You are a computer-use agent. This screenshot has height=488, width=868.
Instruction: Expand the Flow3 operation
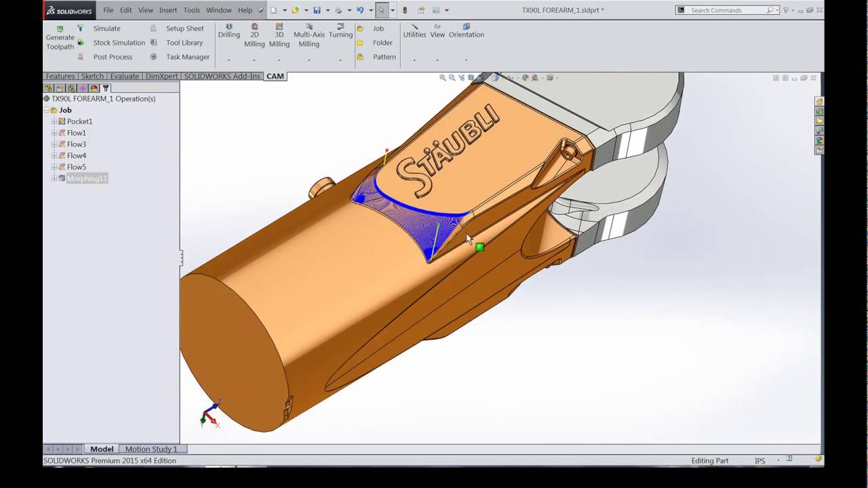click(x=54, y=144)
